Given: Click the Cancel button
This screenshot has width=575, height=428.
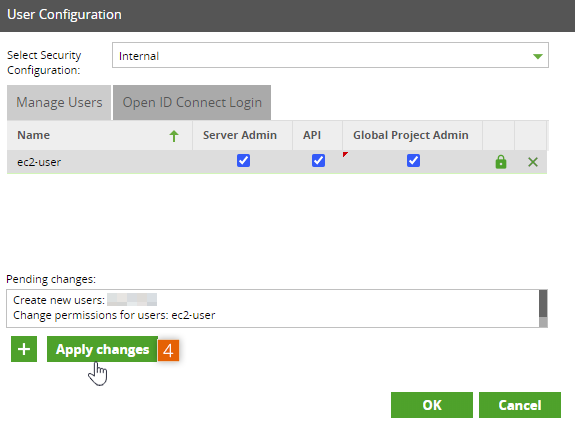Looking at the screenshot, I should click(520, 405).
